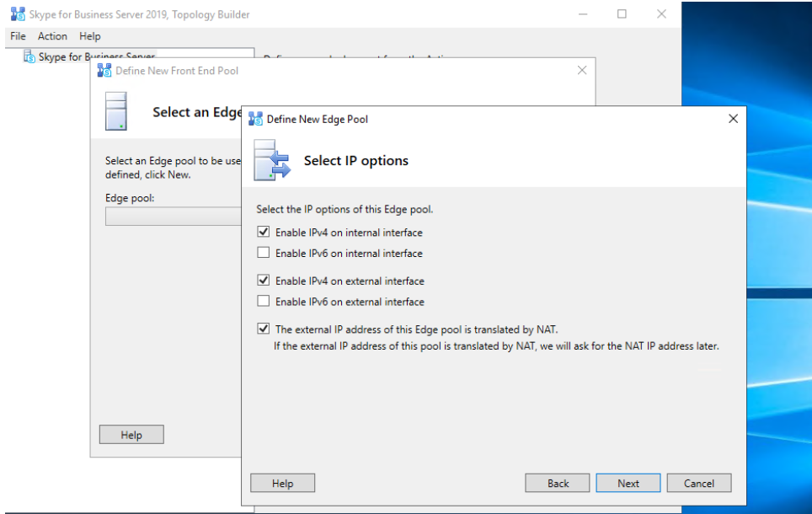Open the File menu
The width and height of the screenshot is (812, 514).
pos(18,36)
